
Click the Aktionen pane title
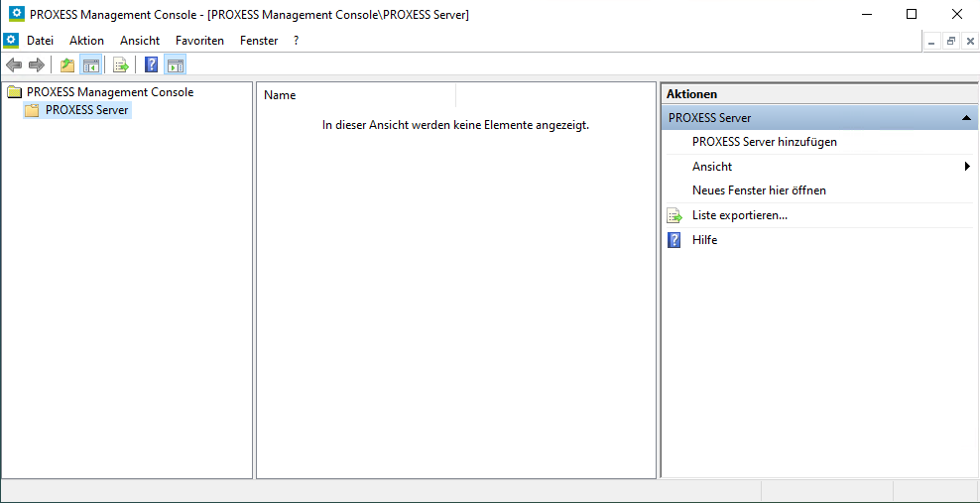pyautogui.click(x=692, y=94)
